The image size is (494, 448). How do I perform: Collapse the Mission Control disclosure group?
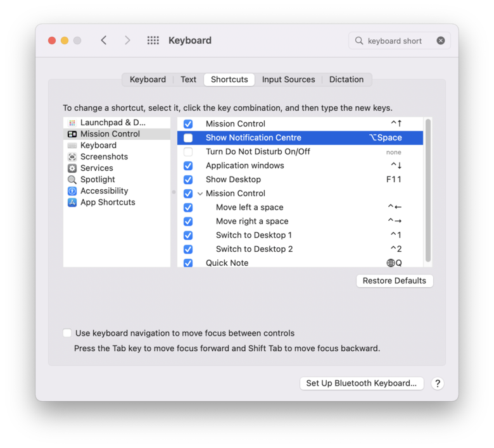pos(200,194)
